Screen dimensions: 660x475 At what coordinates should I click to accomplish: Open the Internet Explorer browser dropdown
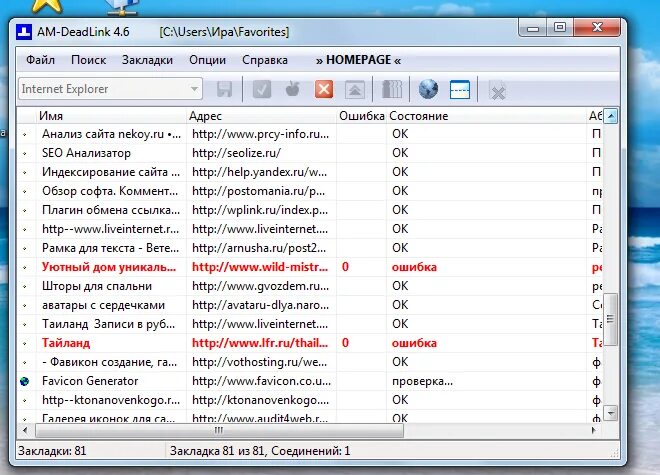click(x=110, y=89)
